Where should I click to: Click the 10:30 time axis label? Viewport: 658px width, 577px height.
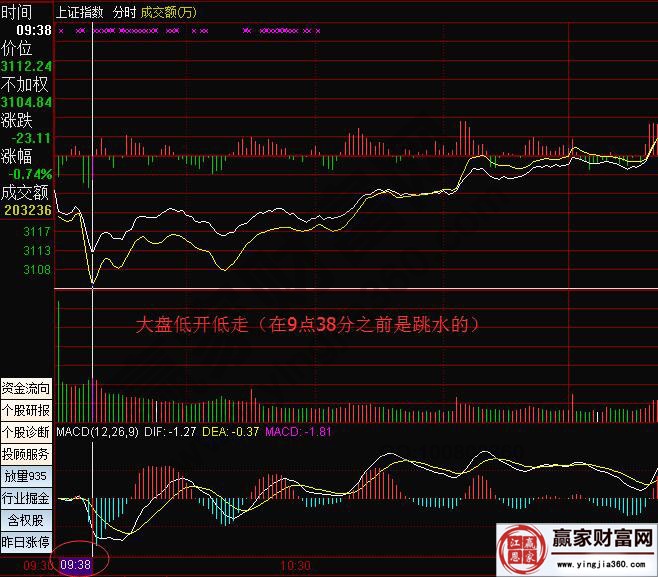297,565
